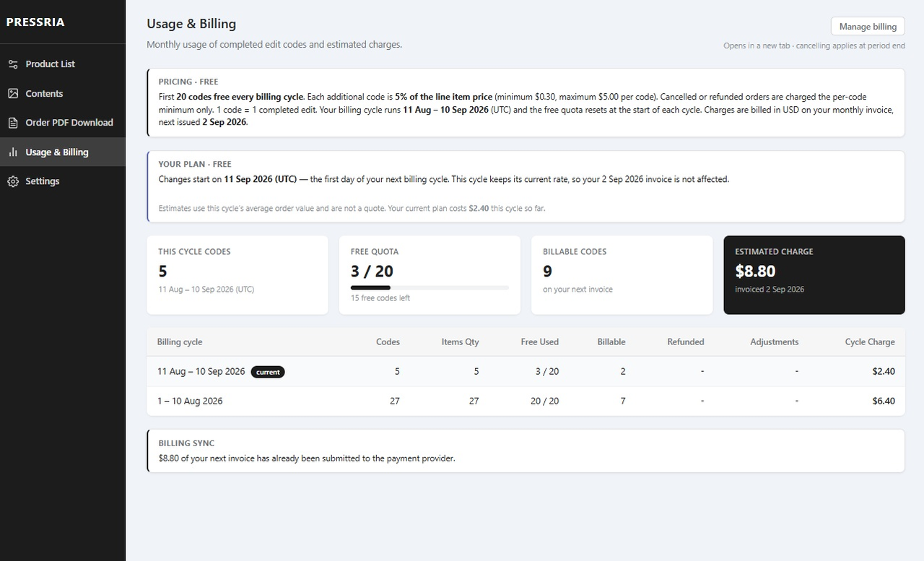Image resolution: width=924 pixels, height=561 pixels.
Task: Open the Product List menu item
Action: click(63, 64)
